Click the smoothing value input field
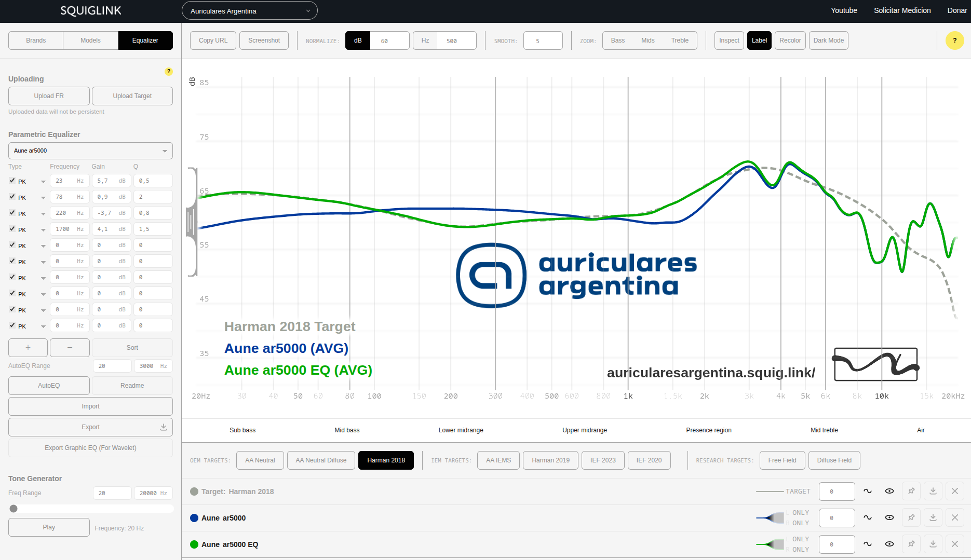Screen dimensions: 971x560 tap(543, 40)
